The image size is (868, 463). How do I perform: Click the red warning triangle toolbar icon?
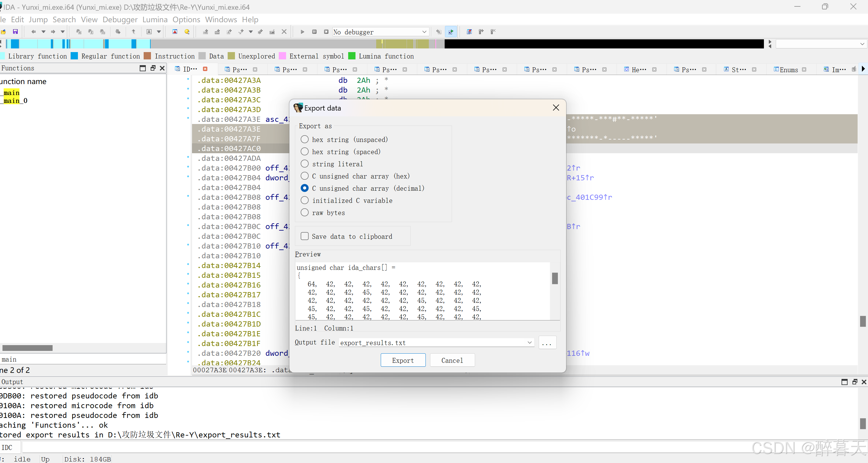[175, 32]
